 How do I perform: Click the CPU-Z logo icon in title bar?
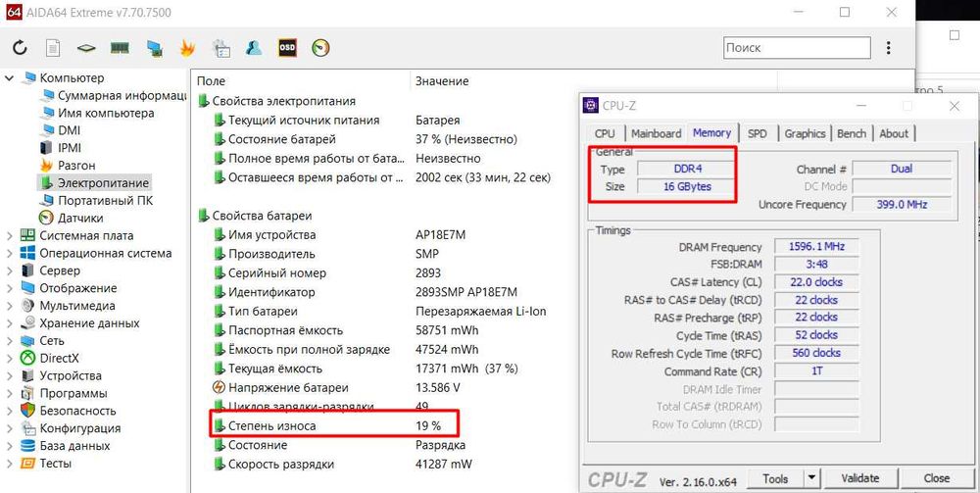(x=590, y=105)
